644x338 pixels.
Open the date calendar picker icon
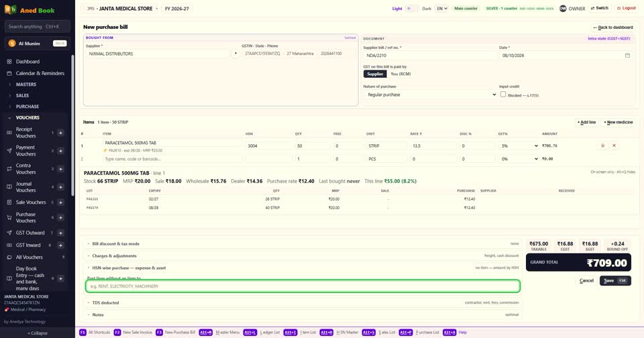(627, 56)
